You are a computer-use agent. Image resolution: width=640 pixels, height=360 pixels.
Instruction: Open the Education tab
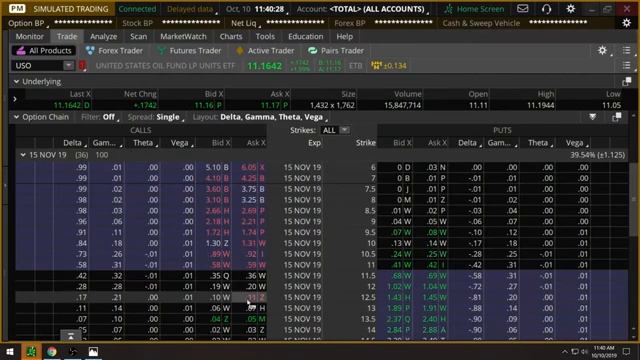click(x=306, y=36)
